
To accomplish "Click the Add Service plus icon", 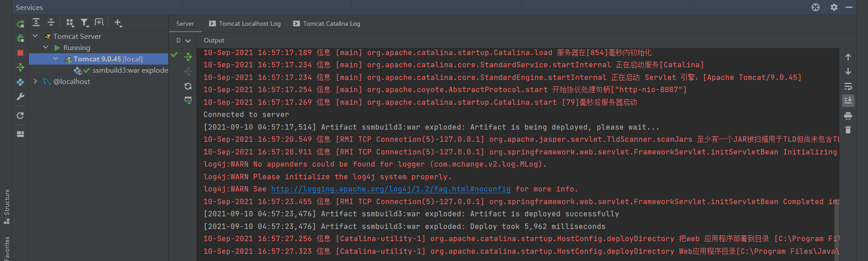I will coord(118,23).
